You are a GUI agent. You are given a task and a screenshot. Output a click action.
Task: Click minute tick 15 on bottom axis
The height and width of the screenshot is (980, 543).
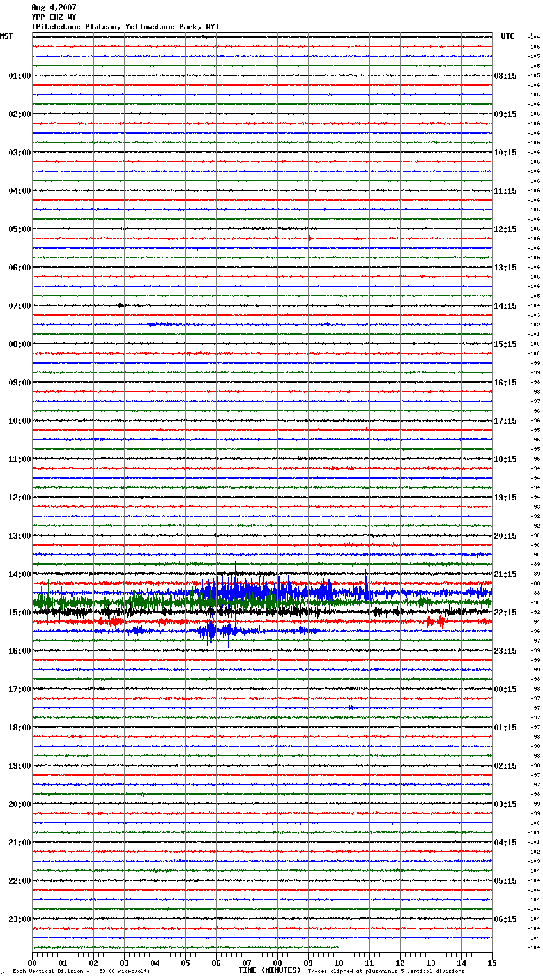pyautogui.click(x=492, y=963)
